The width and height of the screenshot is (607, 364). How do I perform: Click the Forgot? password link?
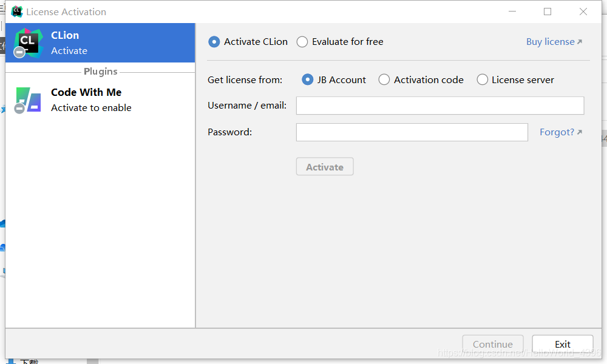(x=561, y=132)
